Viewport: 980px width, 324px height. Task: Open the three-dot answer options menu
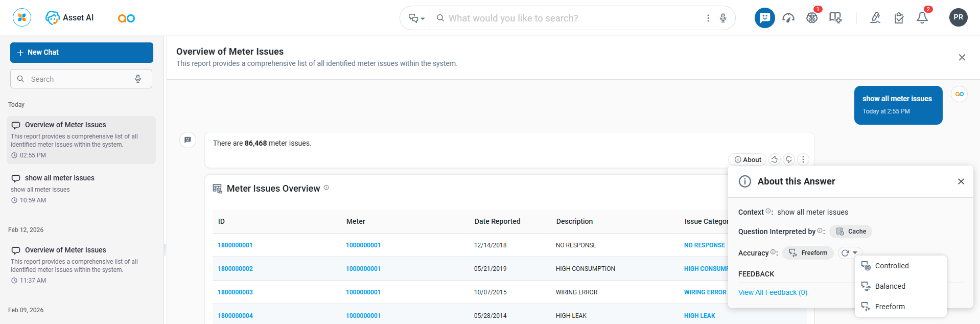point(803,159)
